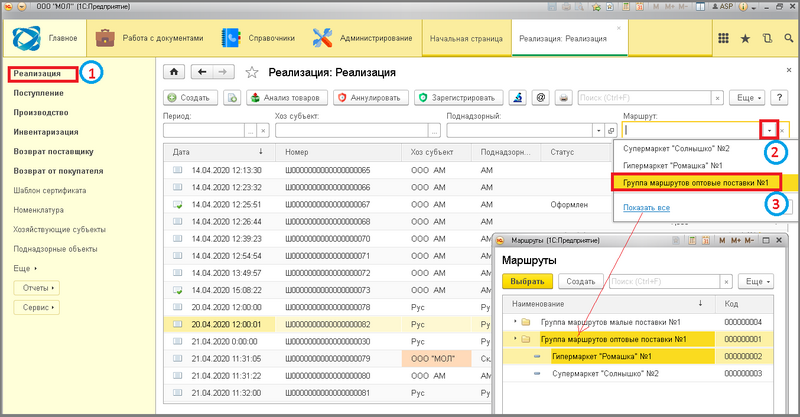Screen dimensions: 800x417
Task: Open the Поднадзорный field dropdown arrow
Action: [598, 131]
